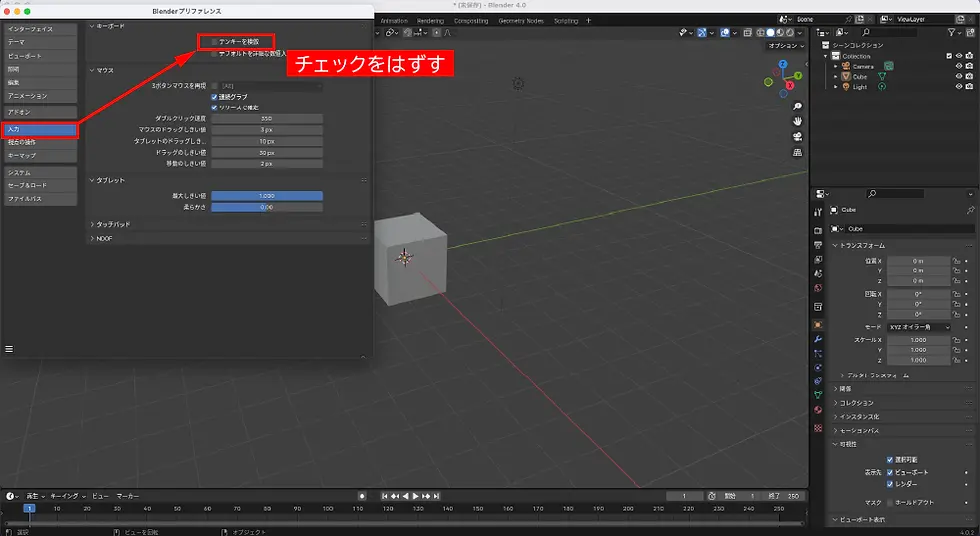
Task: Open the Material properties tab
Action: coord(818,410)
